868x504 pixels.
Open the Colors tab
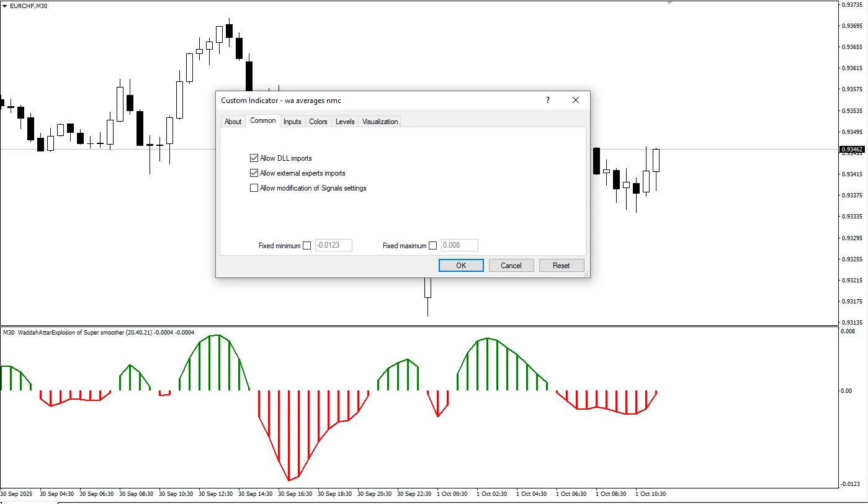[318, 122]
